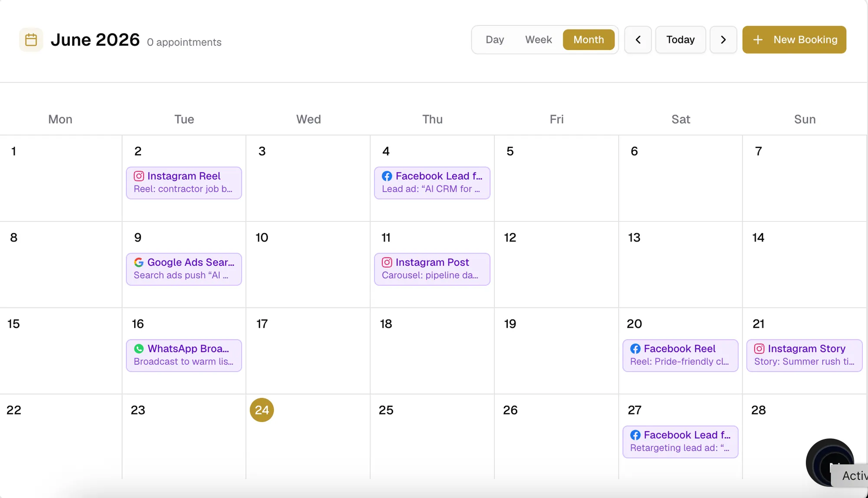Image resolution: width=868 pixels, height=498 pixels.
Task: Open Facebook Lead ad 'AI CRM for' event
Action: point(432,183)
